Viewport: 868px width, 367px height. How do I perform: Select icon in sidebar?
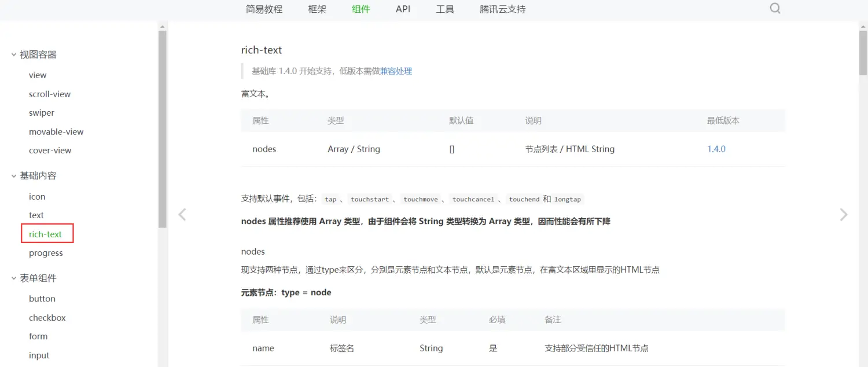[37, 197]
